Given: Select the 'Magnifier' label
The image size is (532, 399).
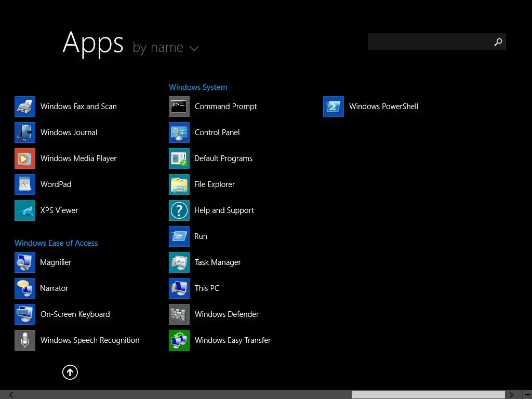Looking at the screenshot, I should (56, 262).
